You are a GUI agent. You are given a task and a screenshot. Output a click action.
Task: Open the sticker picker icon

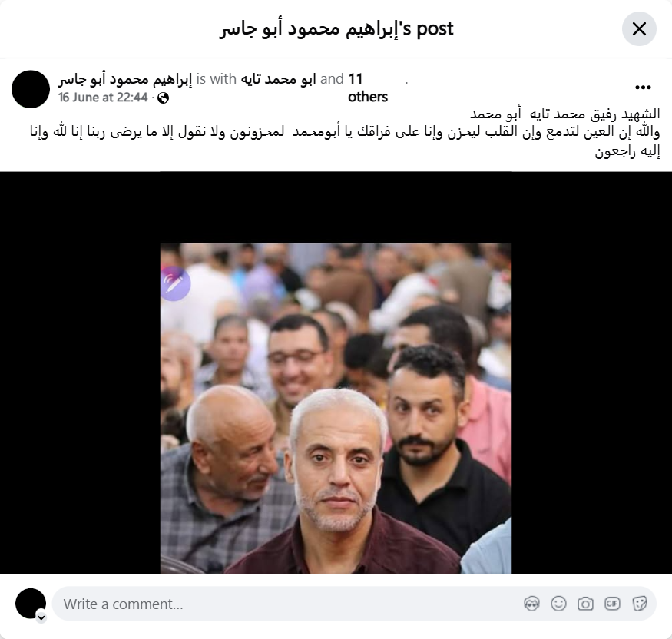639,604
